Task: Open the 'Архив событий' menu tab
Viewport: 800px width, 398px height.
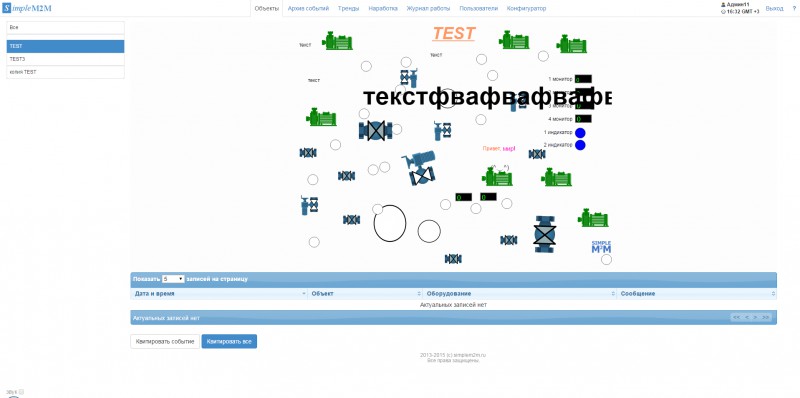Action: [x=308, y=9]
